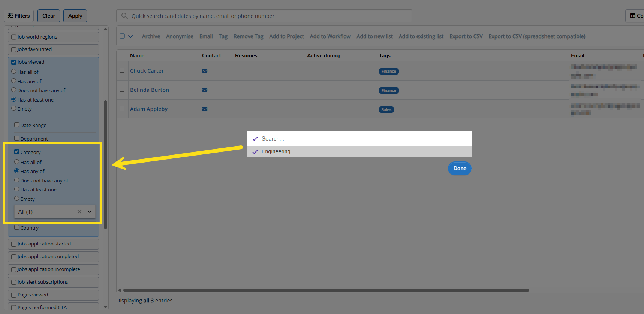Screen dimensions: 644x314
Task: Open Chuck Carter's candidate profile
Action: click(147, 71)
